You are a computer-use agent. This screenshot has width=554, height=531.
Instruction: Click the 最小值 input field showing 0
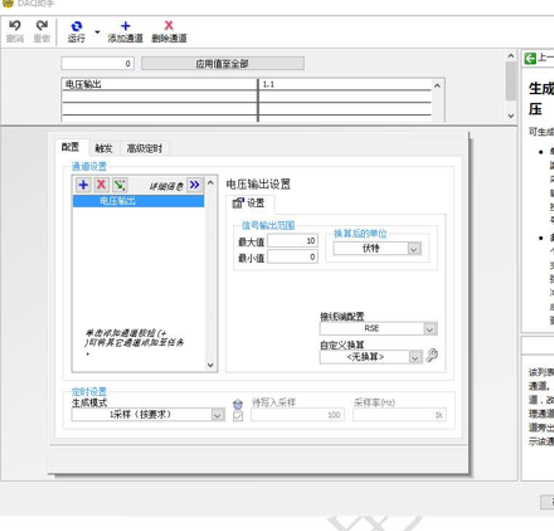[x=293, y=257]
